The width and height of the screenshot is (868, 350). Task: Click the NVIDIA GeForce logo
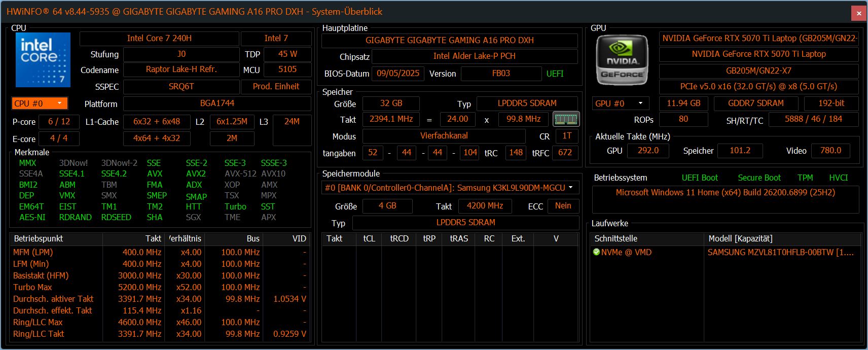point(622,60)
